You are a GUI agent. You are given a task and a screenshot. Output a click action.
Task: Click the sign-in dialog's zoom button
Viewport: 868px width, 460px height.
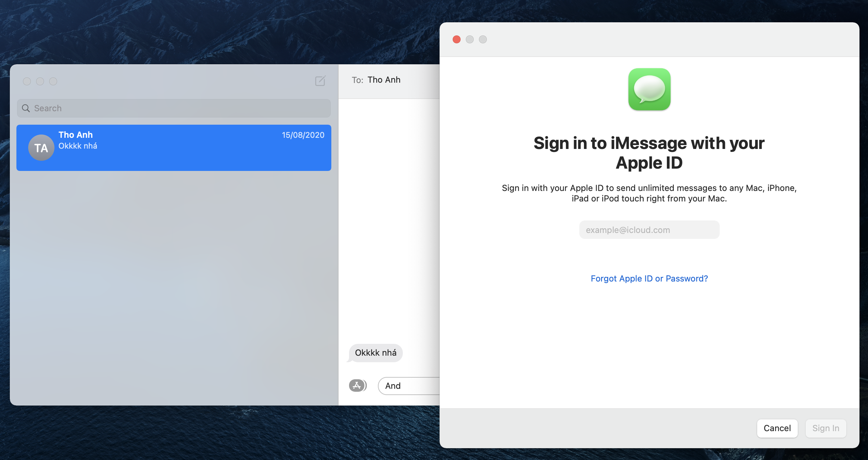point(483,39)
